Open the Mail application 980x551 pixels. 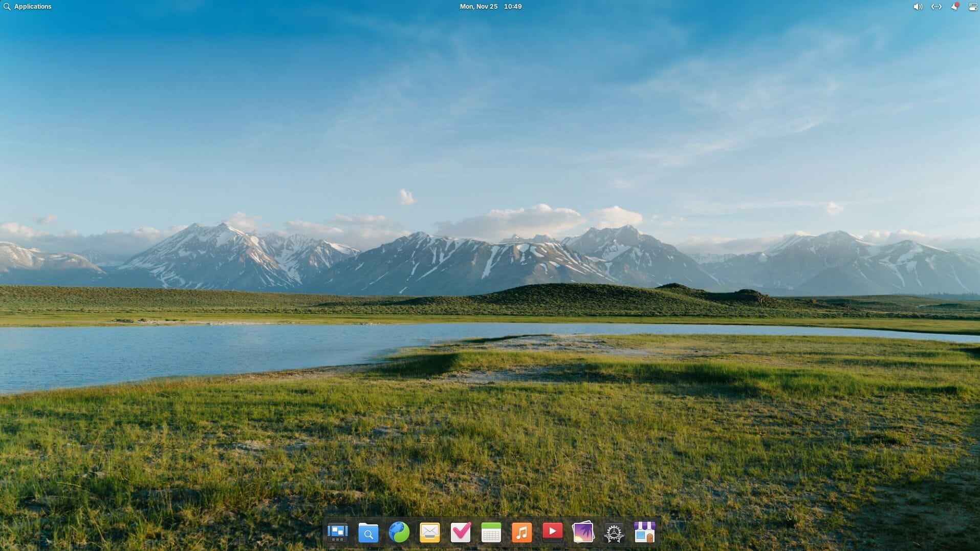point(429,533)
